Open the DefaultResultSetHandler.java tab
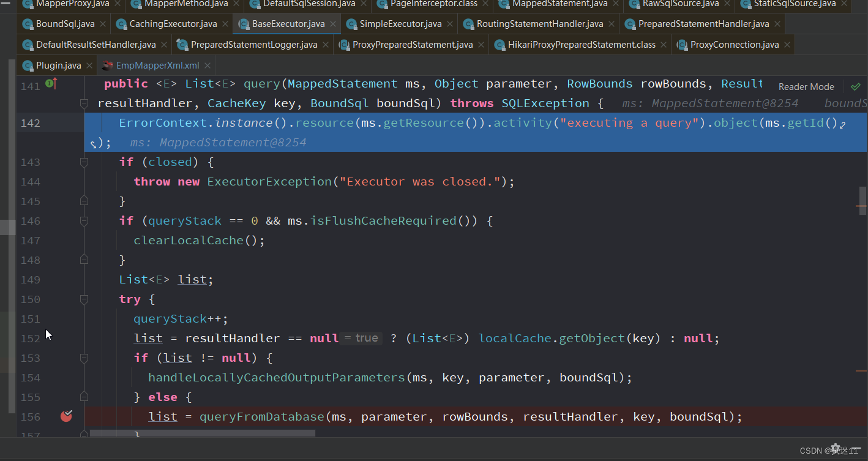The width and height of the screenshot is (868, 461). coord(95,45)
